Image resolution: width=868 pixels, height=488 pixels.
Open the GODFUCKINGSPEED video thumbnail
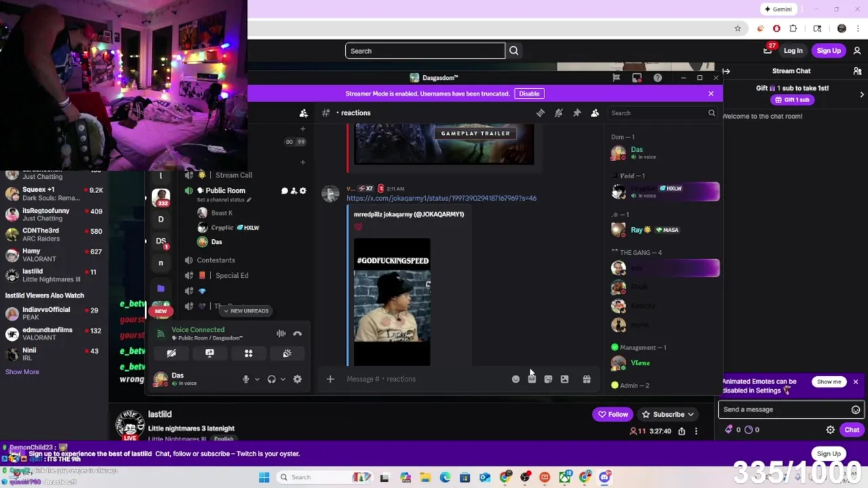point(392,302)
